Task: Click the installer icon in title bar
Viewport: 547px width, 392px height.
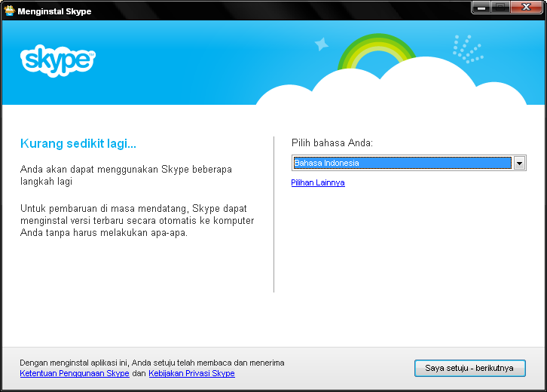Action: coord(10,11)
